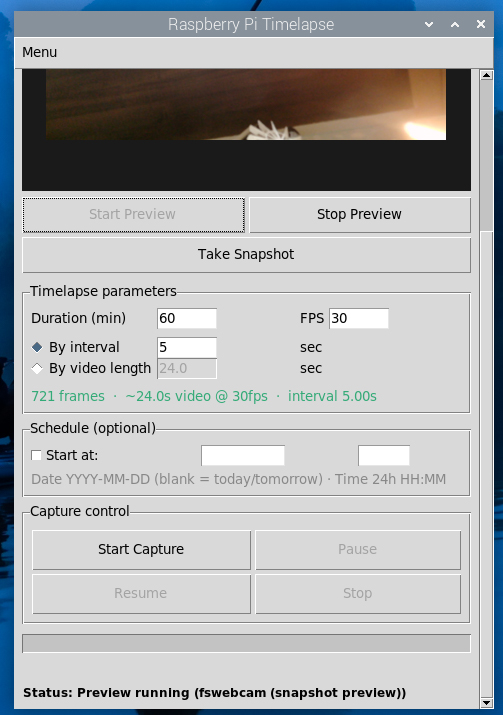The width and height of the screenshot is (503, 715).
Task: Close the Raspberry Pi Timelapse window
Action: [x=481, y=24]
